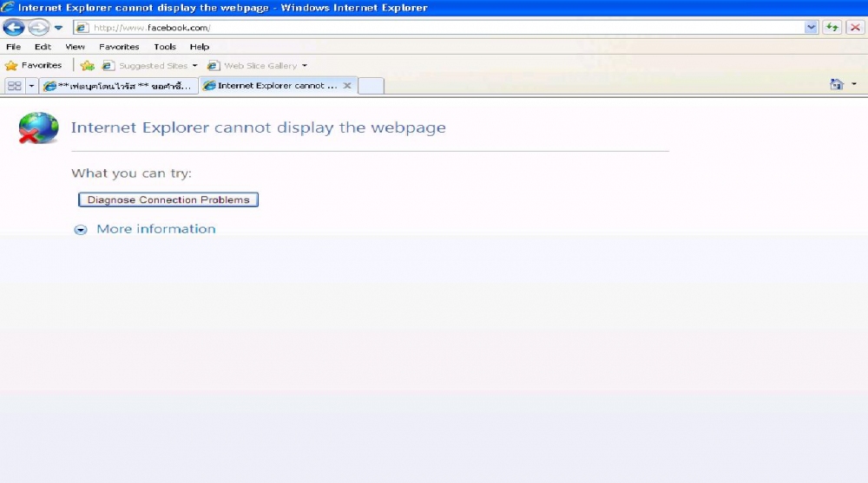Open Web Slice Gallery link
This screenshot has width=868, height=483.
point(260,66)
